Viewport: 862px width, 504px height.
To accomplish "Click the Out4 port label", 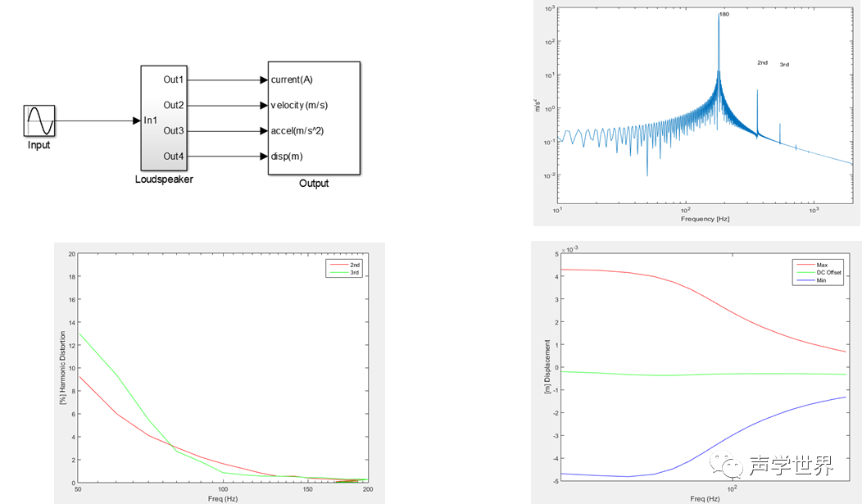I will click(173, 156).
